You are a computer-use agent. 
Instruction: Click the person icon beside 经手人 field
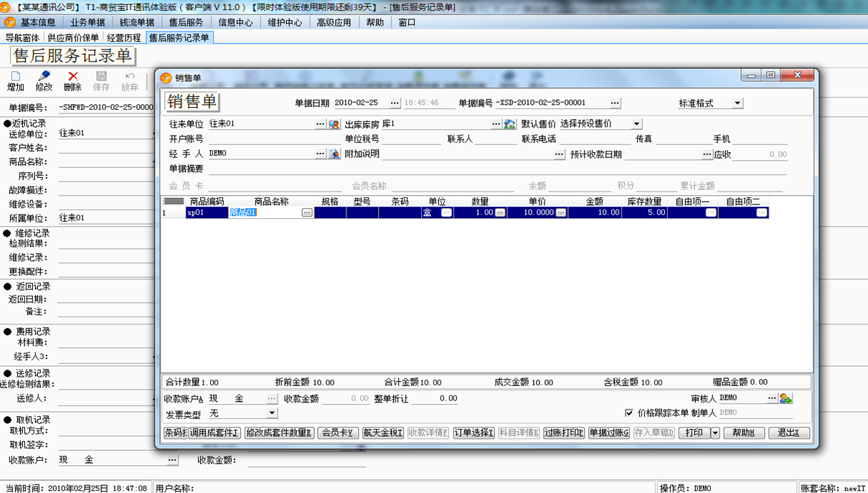[334, 154]
